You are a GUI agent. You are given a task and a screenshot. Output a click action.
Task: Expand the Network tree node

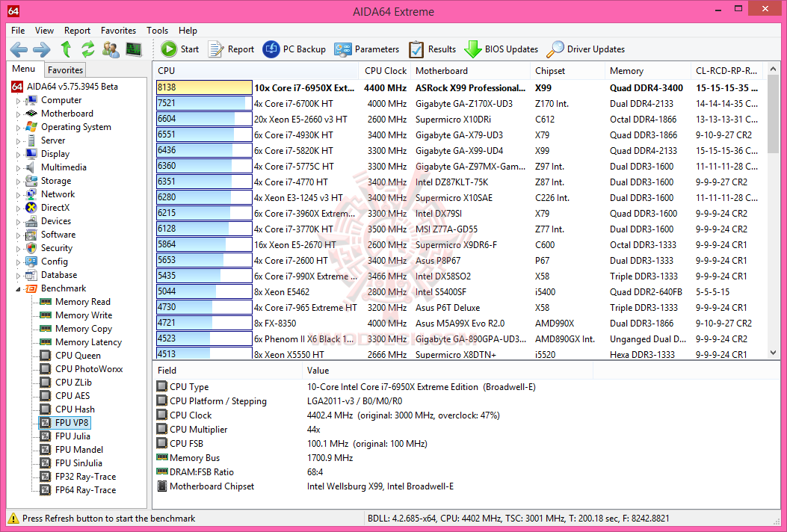coord(18,195)
